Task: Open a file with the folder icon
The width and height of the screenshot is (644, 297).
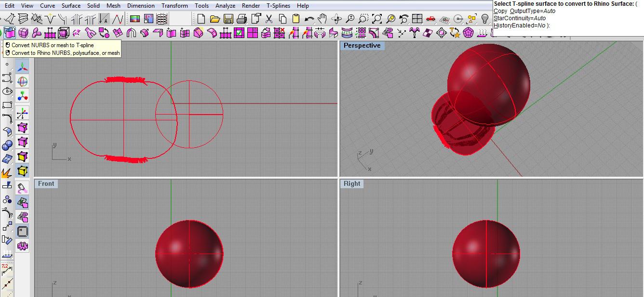Action: (215, 19)
